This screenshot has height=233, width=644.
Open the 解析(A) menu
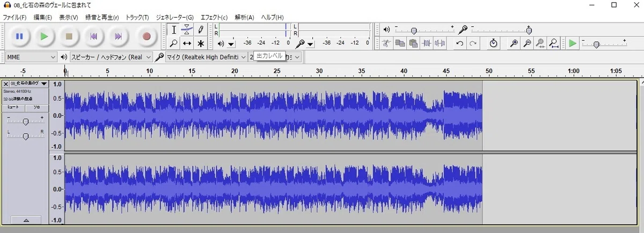click(x=244, y=17)
